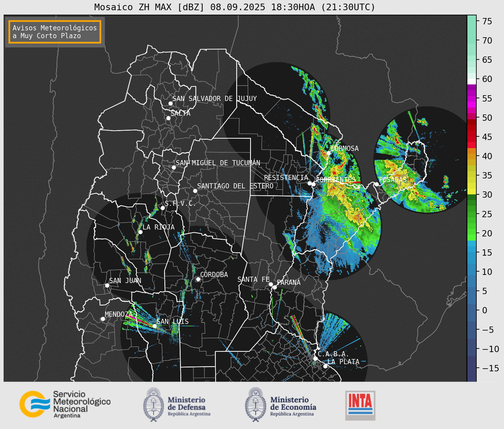Open the INTA logo
This screenshot has width=504, height=429.
point(360,405)
